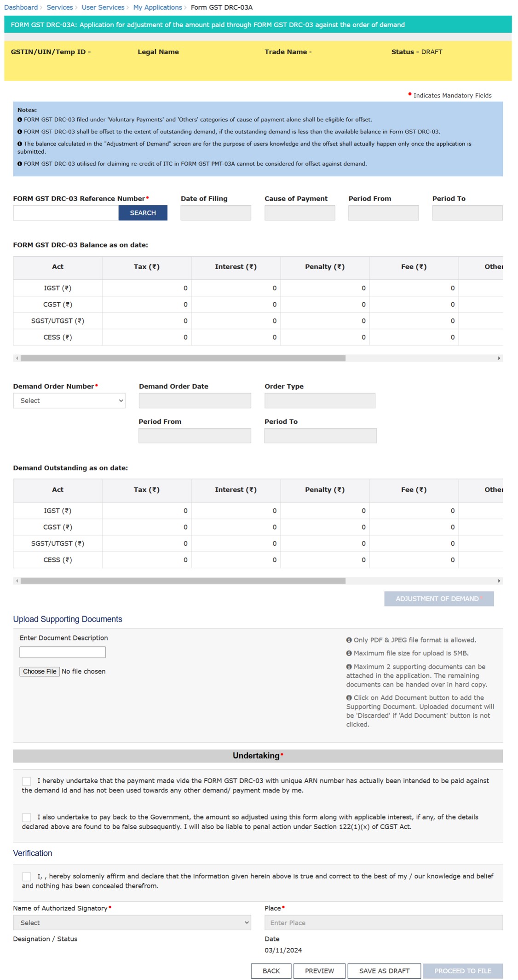
Task: Go to My Applications in the breadcrumb
Action: click(x=157, y=7)
